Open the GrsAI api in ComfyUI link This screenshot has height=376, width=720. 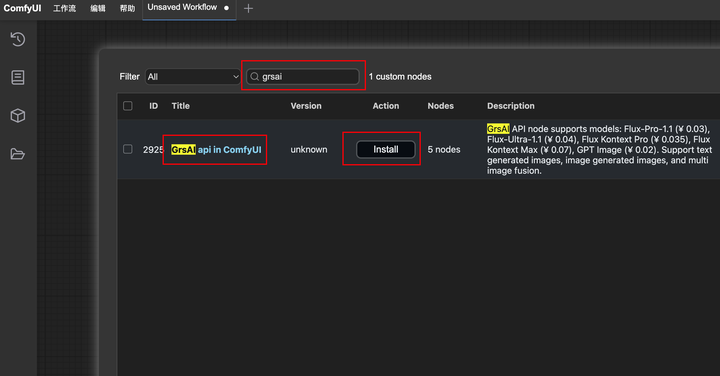216,150
